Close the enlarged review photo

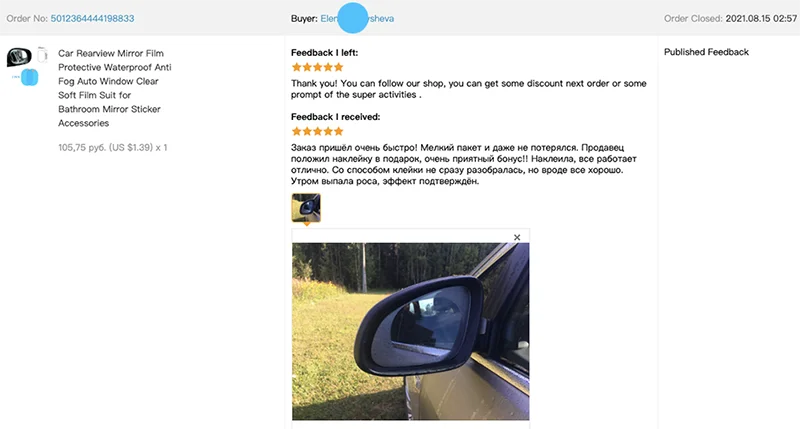pos(517,237)
